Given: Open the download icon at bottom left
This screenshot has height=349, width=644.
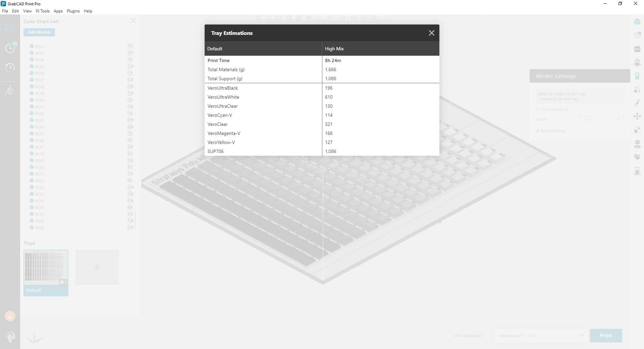Looking at the screenshot, I should 10,316.
